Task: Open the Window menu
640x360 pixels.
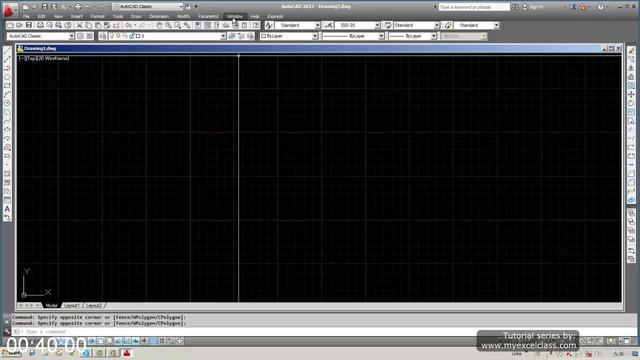Action: [x=235, y=16]
